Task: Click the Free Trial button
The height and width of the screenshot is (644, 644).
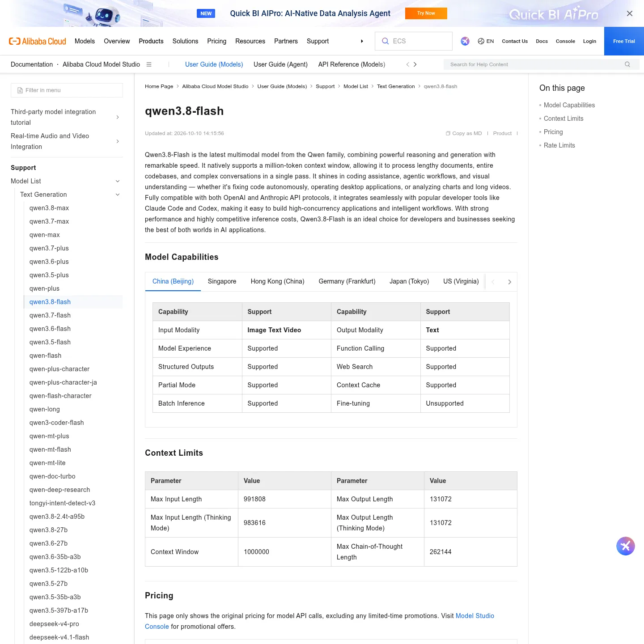Action: coord(624,41)
